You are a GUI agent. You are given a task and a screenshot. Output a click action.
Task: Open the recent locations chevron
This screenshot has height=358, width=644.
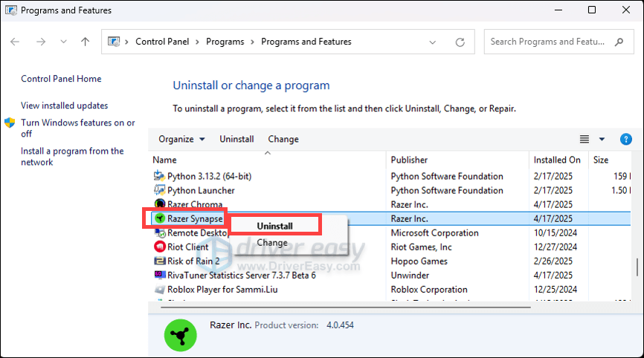(x=63, y=42)
